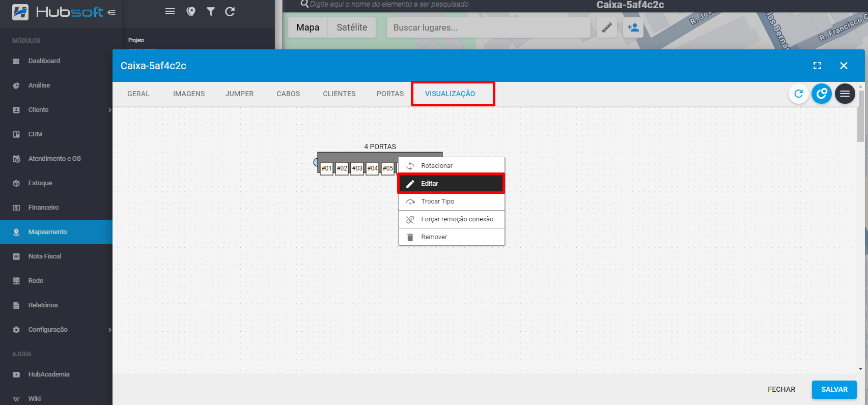Select port #03 on the splitter
Screen dimensions: 868x405
(357, 168)
